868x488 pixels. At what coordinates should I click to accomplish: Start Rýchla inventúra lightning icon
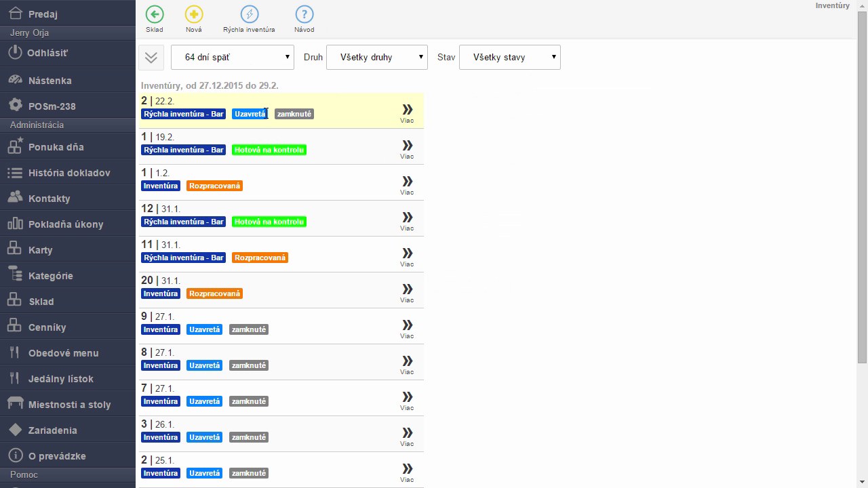click(249, 14)
